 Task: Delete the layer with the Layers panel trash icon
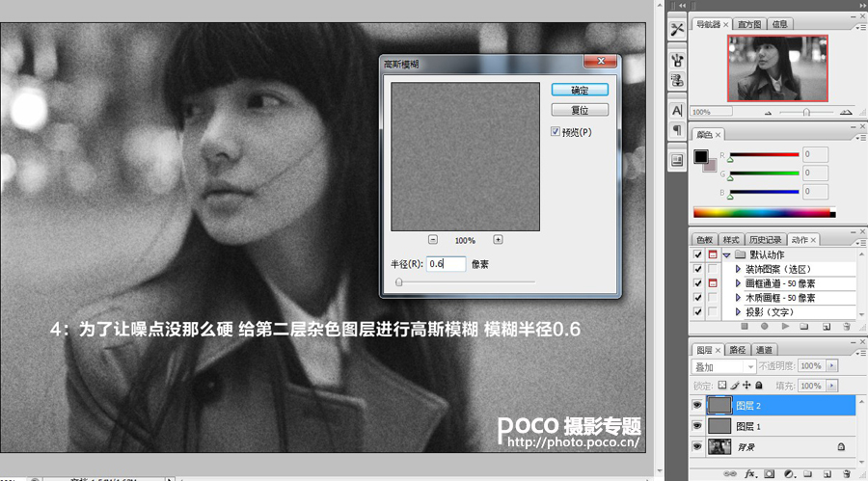[x=847, y=474]
